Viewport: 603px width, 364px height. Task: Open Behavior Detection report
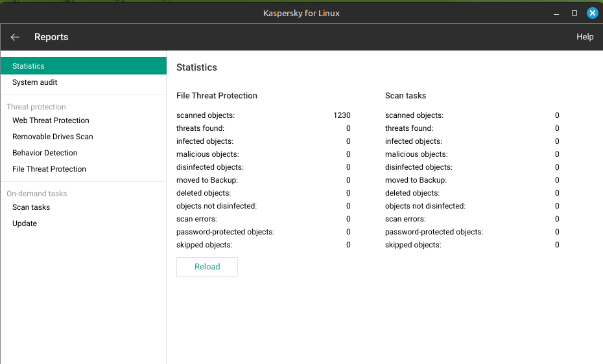[x=84, y=152]
